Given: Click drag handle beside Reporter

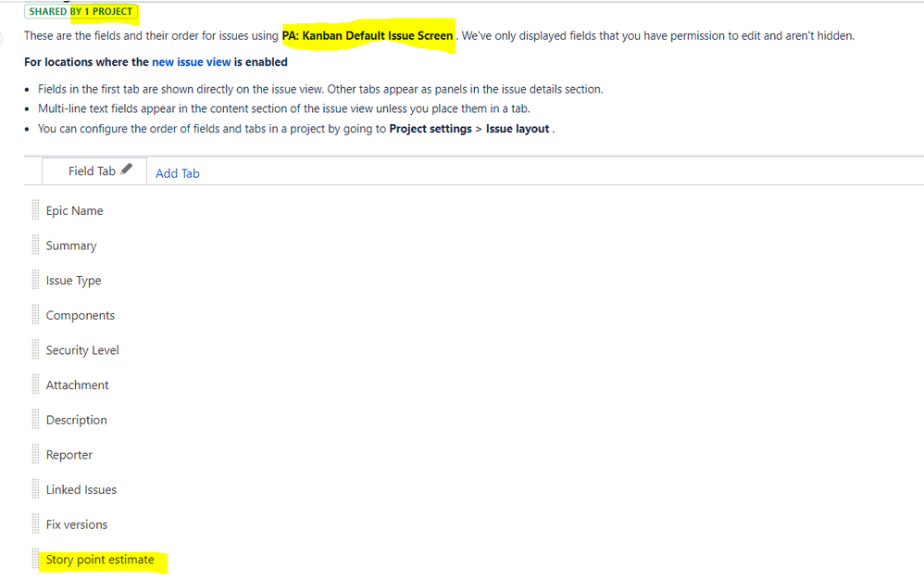Looking at the screenshot, I should (x=35, y=454).
